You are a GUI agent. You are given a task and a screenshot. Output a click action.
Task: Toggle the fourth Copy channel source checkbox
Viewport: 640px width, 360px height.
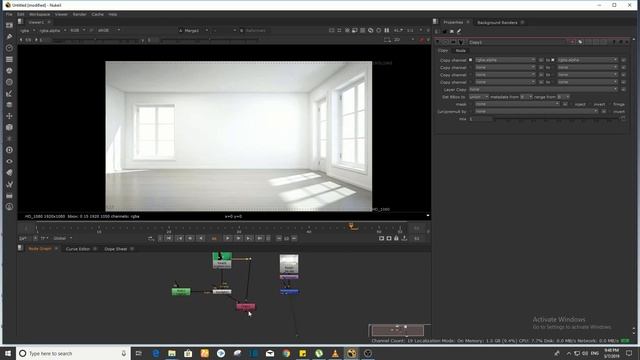click(x=470, y=82)
